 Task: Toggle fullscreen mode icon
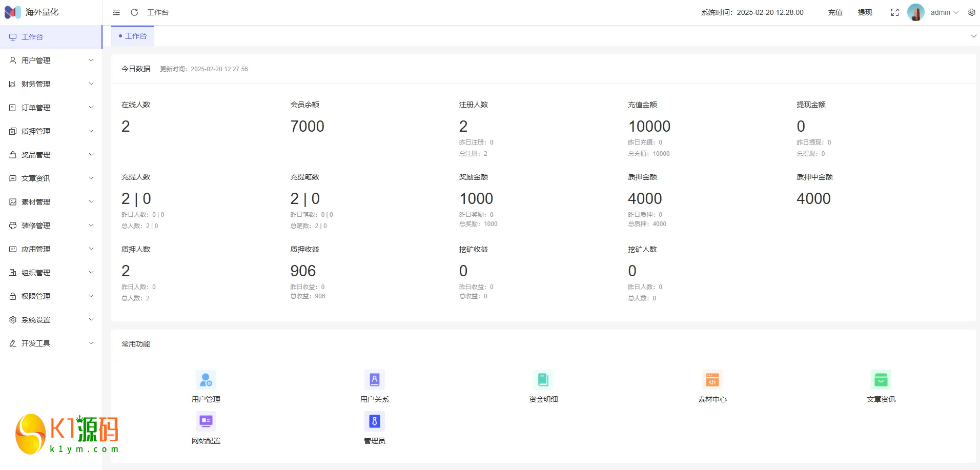pos(895,12)
